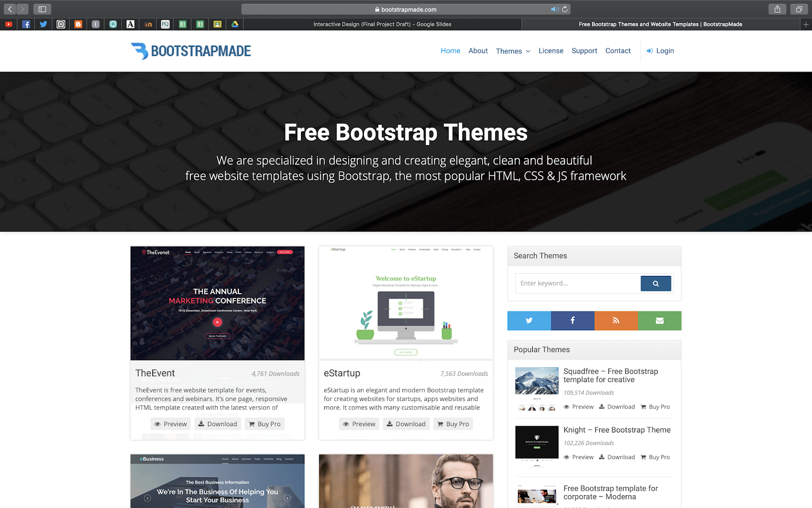The height and width of the screenshot is (508, 812).
Task: Click the Login link
Action: point(660,51)
